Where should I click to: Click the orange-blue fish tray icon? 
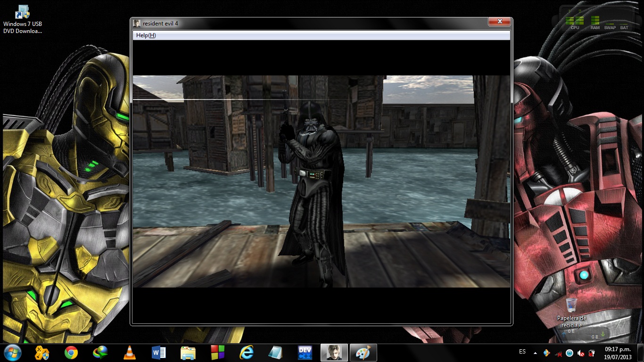tap(547, 353)
